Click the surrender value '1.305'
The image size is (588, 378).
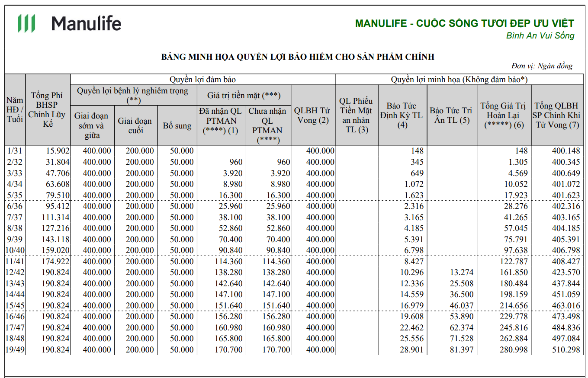point(518,162)
